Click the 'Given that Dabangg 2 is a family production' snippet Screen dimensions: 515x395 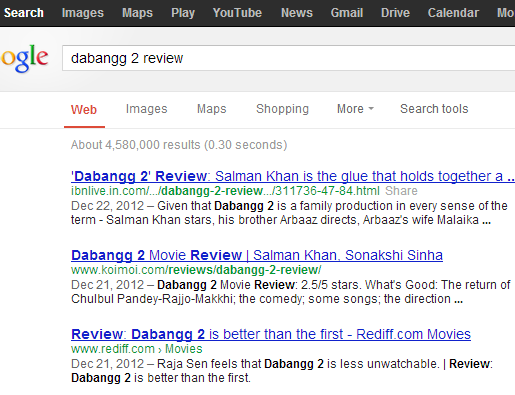click(x=289, y=213)
